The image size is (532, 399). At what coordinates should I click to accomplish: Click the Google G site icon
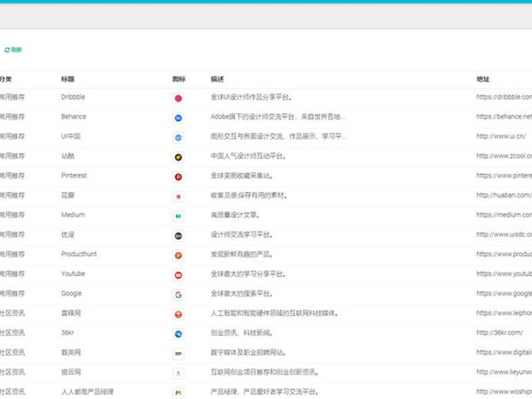178,295
